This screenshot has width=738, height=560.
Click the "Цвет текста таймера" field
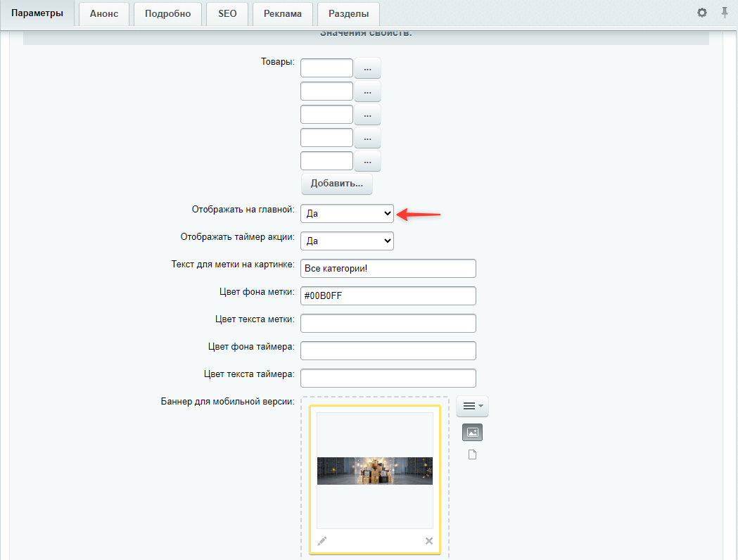(388, 378)
